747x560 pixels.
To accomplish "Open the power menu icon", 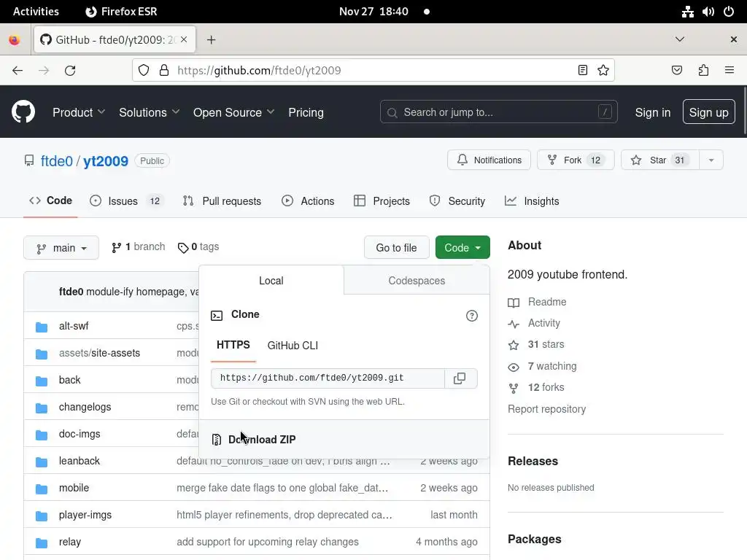I will (x=729, y=12).
